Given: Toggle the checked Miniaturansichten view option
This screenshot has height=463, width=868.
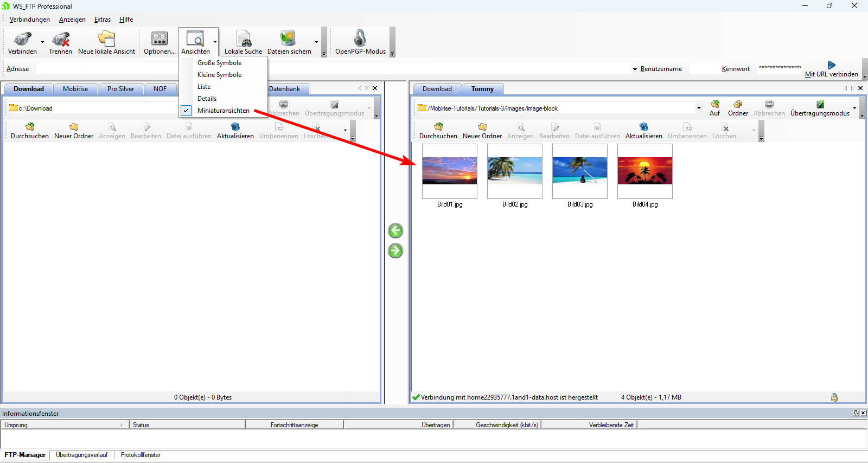Looking at the screenshot, I should [x=223, y=111].
